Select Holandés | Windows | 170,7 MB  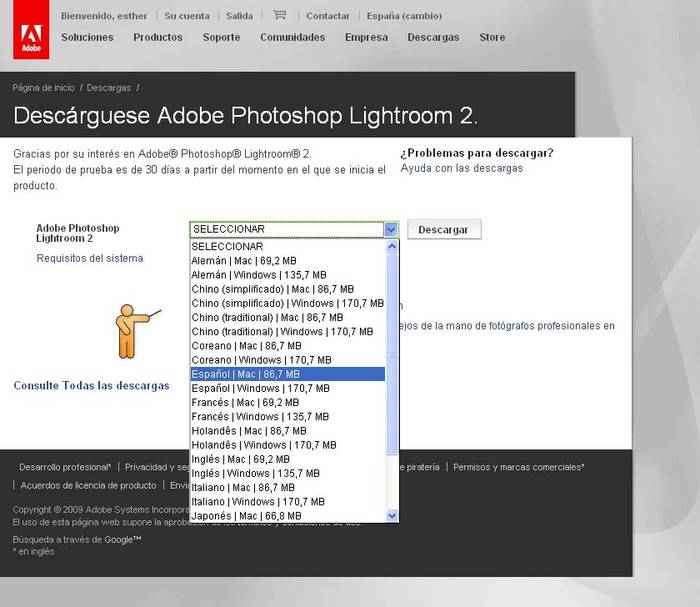tap(288, 445)
